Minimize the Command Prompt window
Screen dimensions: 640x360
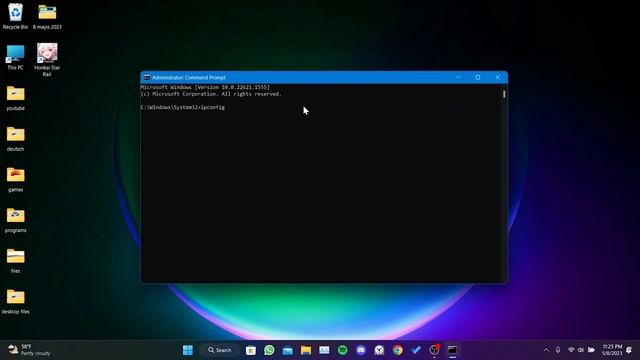[458, 77]
